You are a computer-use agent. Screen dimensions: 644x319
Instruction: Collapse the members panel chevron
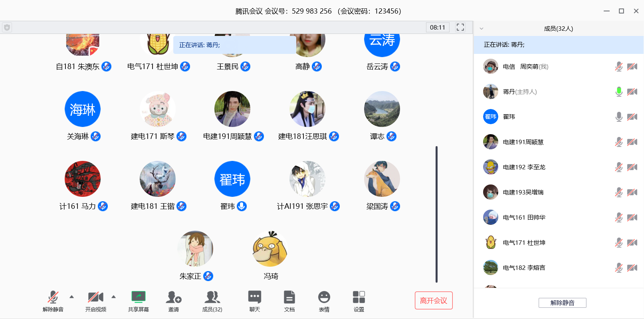pos(482,29)
